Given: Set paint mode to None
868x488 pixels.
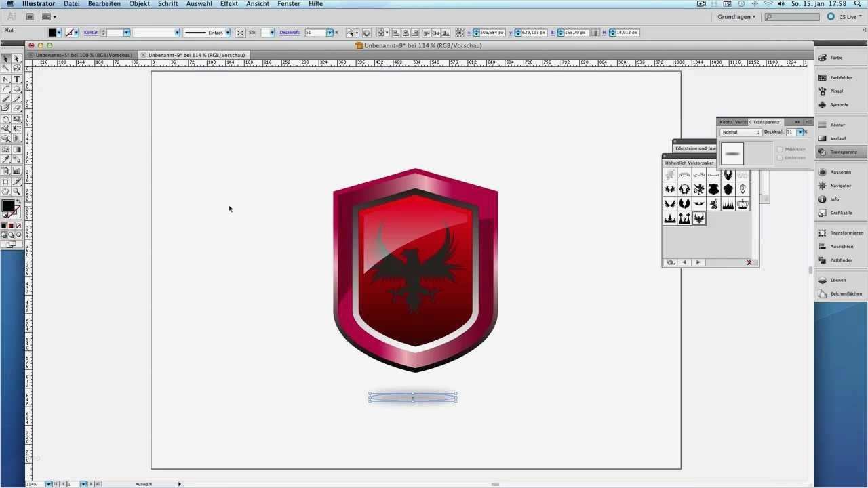Looking at the screenshot, I should (x=18, y=226).
